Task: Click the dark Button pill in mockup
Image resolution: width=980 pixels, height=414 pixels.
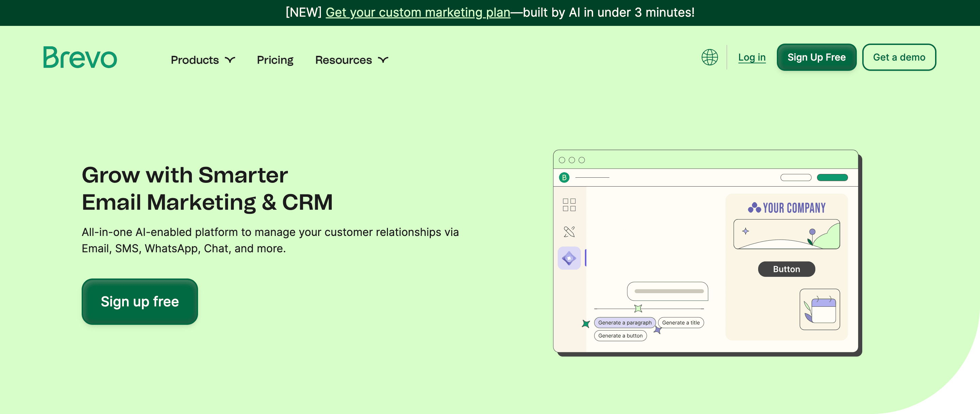Action: coord(786,269)
